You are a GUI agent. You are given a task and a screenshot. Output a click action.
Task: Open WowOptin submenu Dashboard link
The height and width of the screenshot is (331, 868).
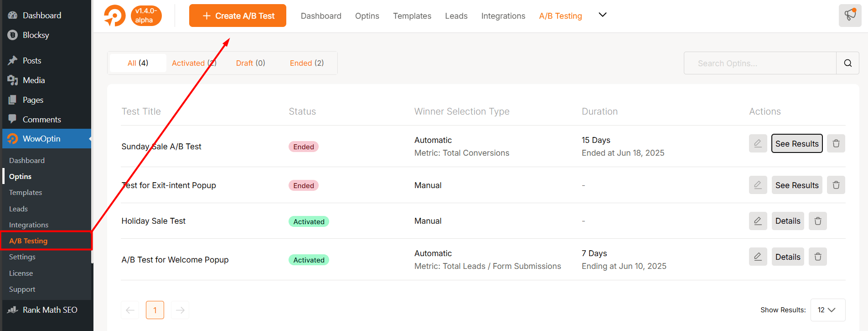coord(27,160)
